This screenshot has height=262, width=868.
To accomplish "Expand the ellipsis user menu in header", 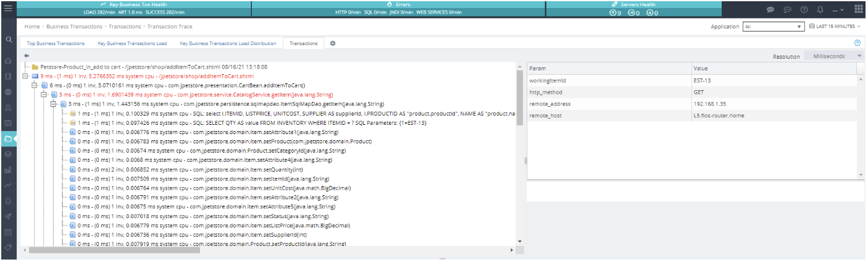I will [x=838, y=10].
